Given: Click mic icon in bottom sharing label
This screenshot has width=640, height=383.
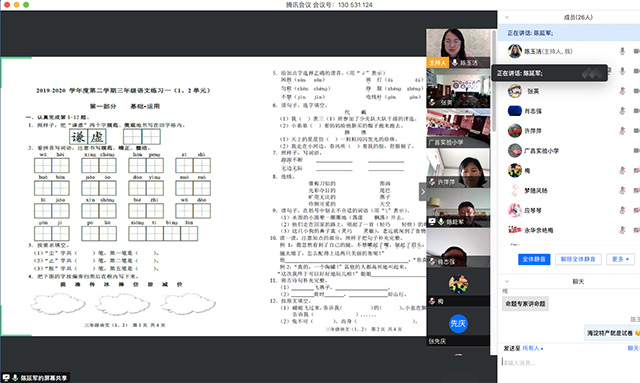Looking at the screenshot, I should [x=15, y=378].
